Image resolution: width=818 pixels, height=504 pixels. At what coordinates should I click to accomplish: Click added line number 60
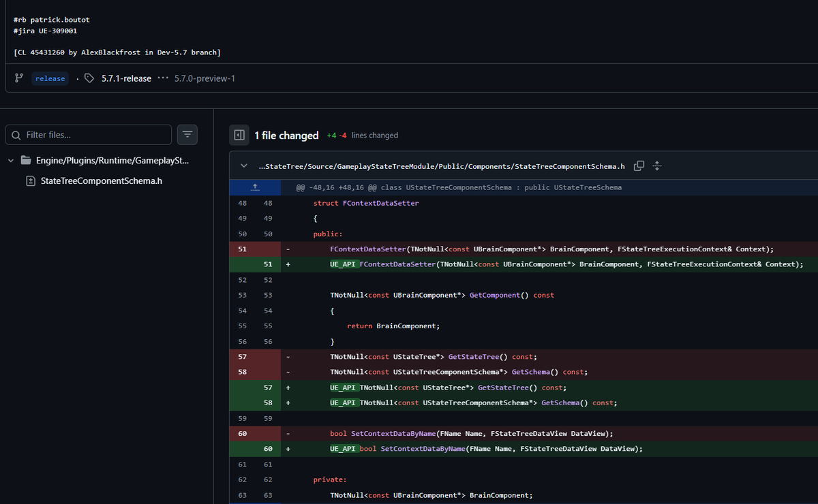click(268, 449)
